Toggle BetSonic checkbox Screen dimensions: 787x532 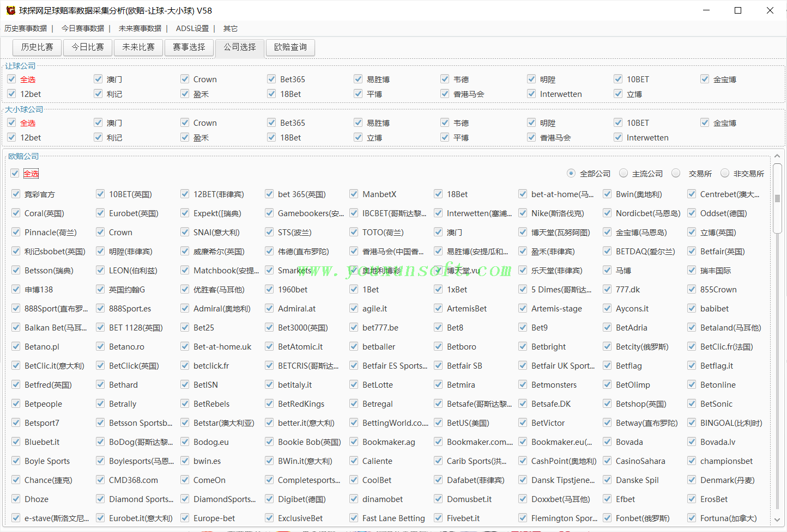pyautogui.click(x=692, y=403)
